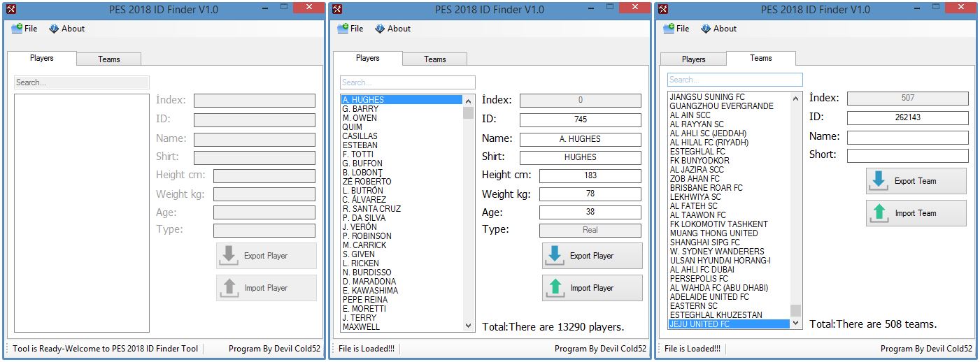The image size is (980, 362).
Task: Open File menu in right window
Action: pos(676,29)
